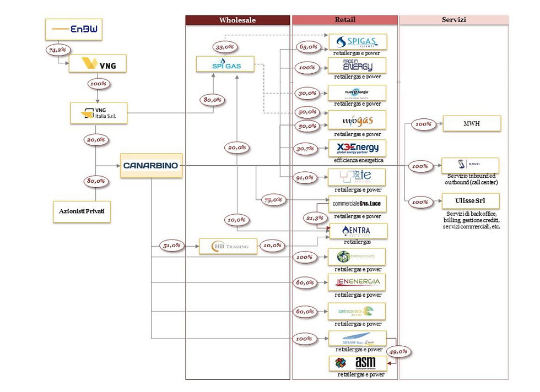Select the MWH services box

tap(472, 123)
